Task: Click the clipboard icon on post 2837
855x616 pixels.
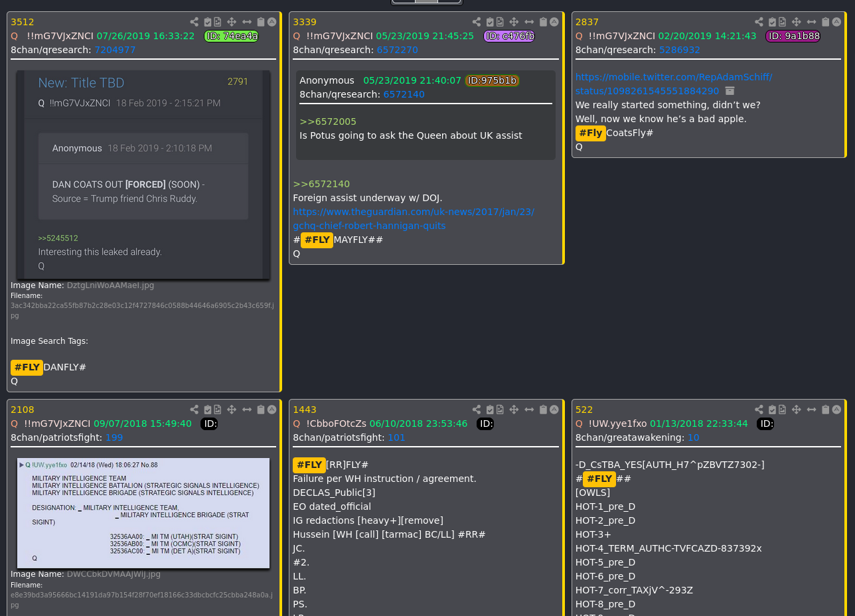Action: (826, 22)
